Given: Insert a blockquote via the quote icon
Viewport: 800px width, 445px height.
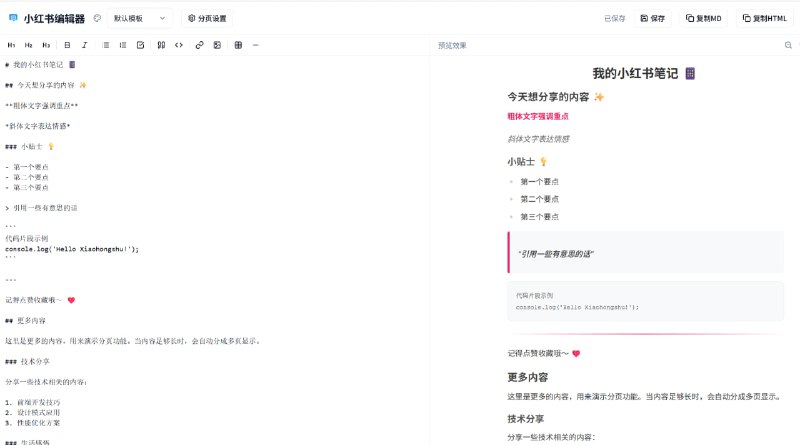Looking at the screenshot, I should pos(161,45).
